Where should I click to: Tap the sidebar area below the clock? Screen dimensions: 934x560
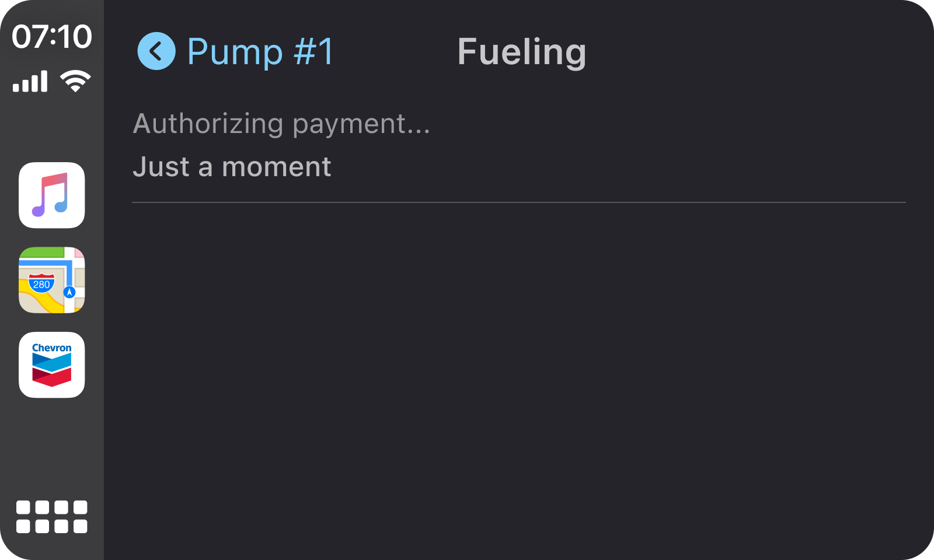point(52,128)
